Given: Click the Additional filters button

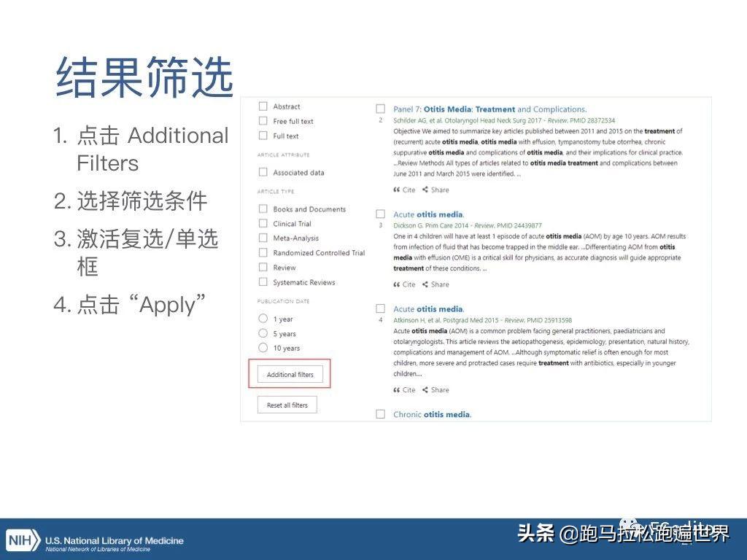Looking at the screenshot, I should click(x=290, y=373).
